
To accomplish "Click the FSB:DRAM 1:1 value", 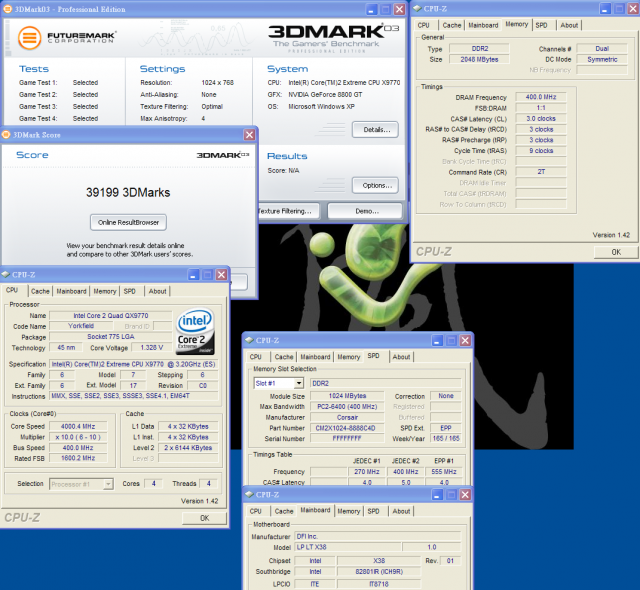I will [x=541, y=108].
